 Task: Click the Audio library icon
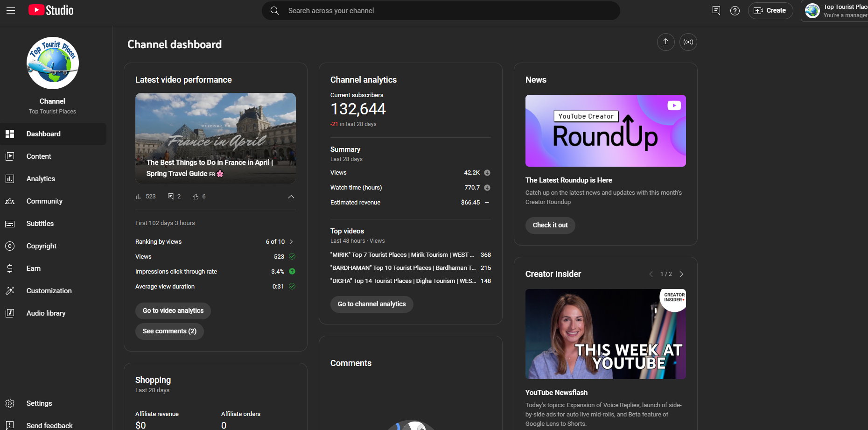point(10,313)
